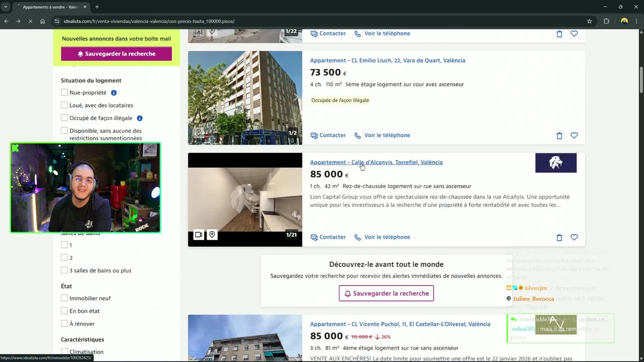The width and height of the screenshot is (644, 362).
Task: Check Occupée de façon illégale filter
Action: coord(64,118)
